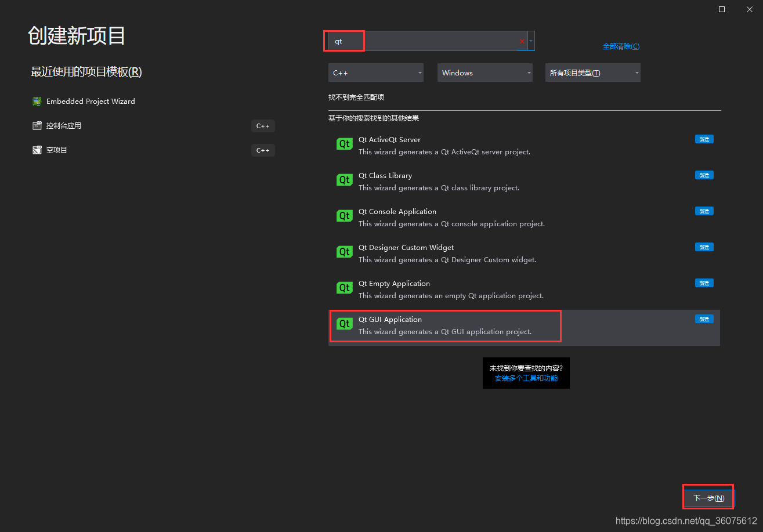Open the C++ language filter dropdown

tap(375, 73)
